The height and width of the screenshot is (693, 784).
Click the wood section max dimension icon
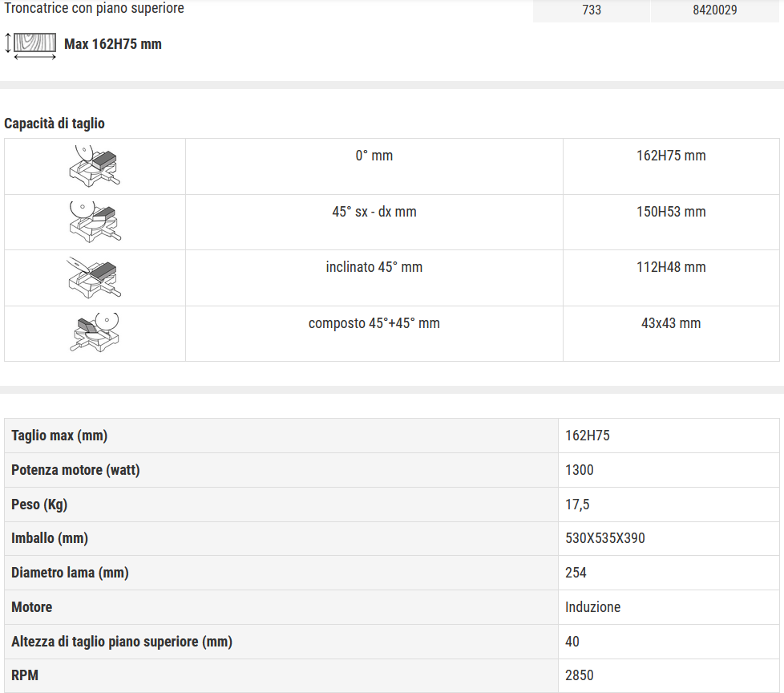[30, 46]
